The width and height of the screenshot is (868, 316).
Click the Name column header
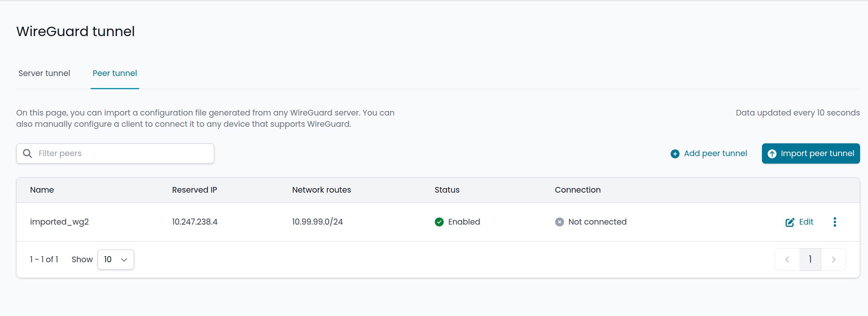pyautogui.click(x=42, y=190)
